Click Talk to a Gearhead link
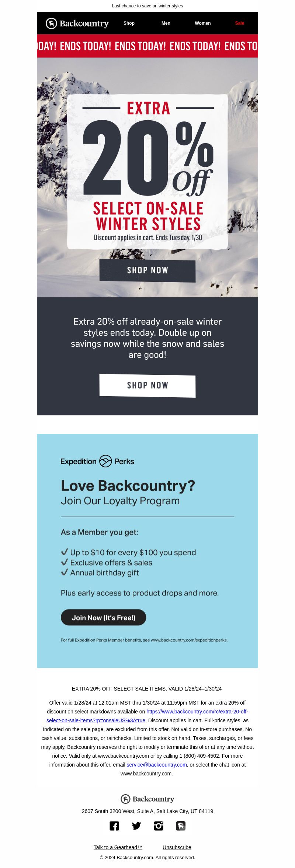 click(x=118, y=847)
